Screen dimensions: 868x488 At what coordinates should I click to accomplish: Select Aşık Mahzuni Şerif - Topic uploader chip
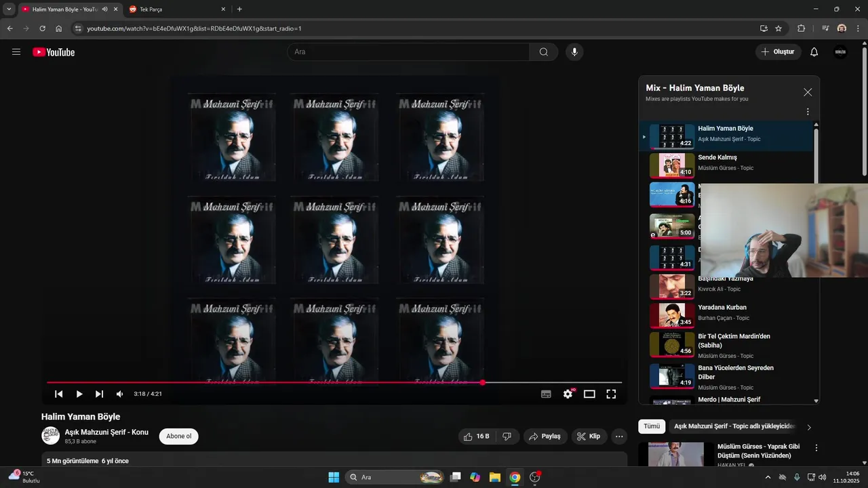point(734,426)
